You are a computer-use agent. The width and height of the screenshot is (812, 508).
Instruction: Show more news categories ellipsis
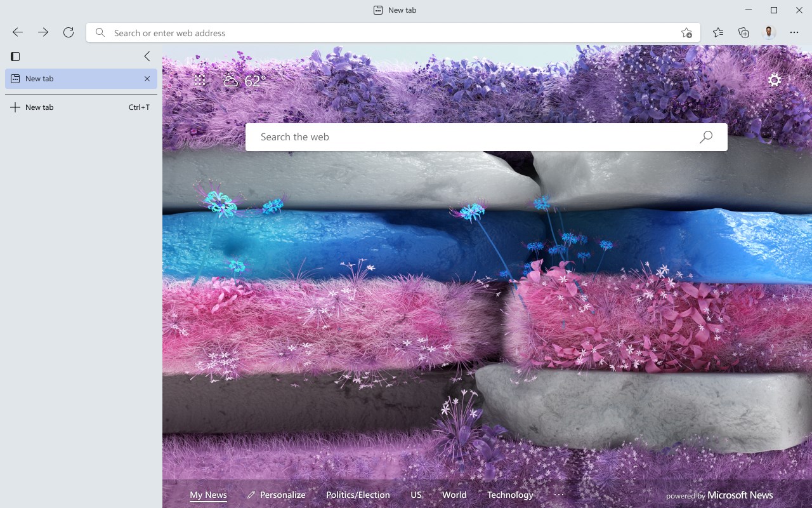(x=559, y=495)
